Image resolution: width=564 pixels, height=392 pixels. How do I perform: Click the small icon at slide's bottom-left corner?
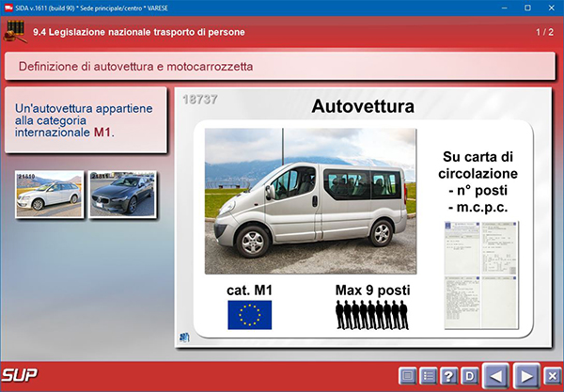pos(183,337)
